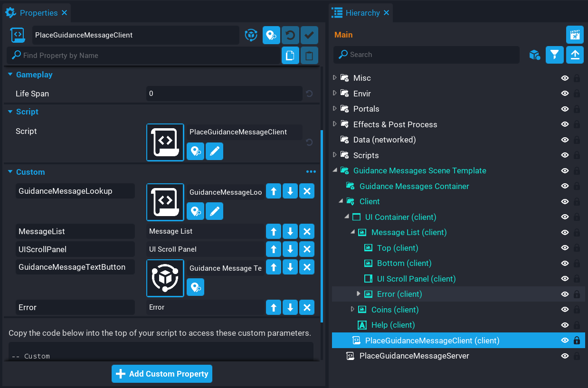Hide the Misc folder with eye icon

[x=565, y=78]
